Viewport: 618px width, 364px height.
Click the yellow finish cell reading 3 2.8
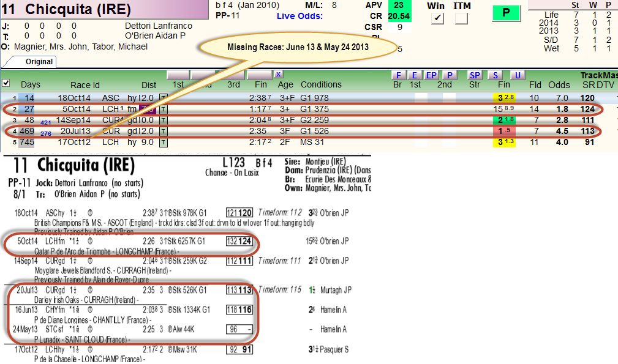pos(505,98)
